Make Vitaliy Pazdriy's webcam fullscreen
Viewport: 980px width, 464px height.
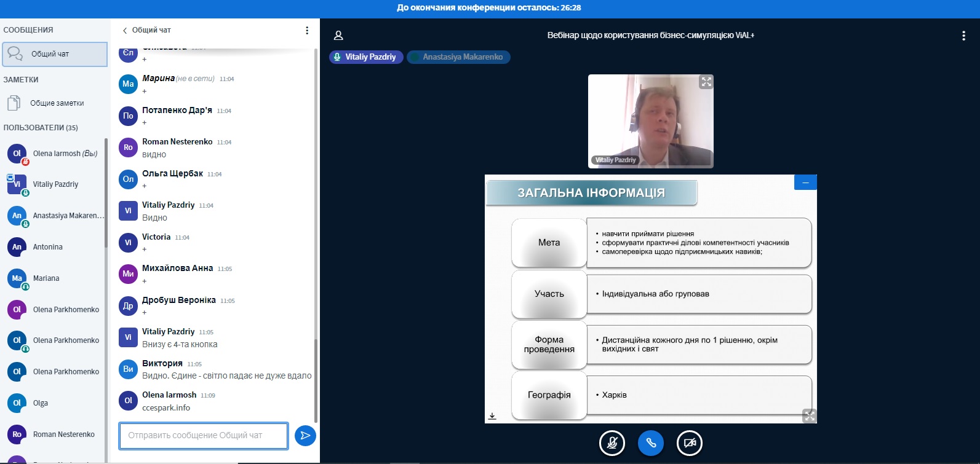tap(706, 82)
